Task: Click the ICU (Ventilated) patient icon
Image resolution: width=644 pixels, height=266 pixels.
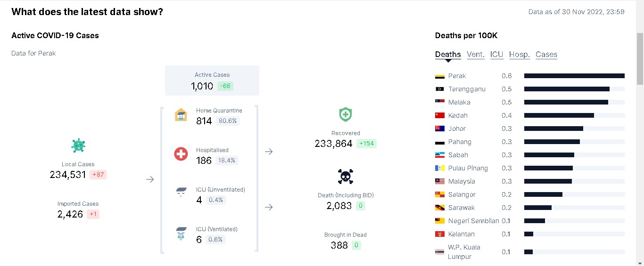Action: tap(181, 234)
